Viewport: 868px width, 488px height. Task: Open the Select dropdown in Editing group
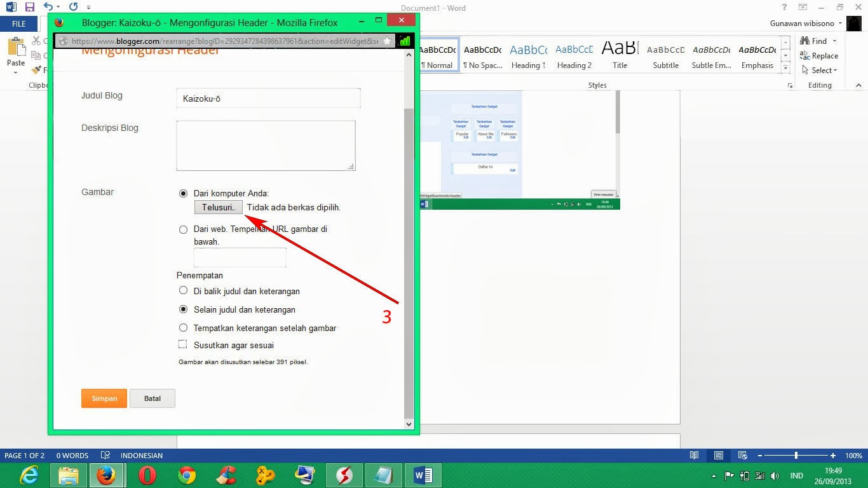818,70
